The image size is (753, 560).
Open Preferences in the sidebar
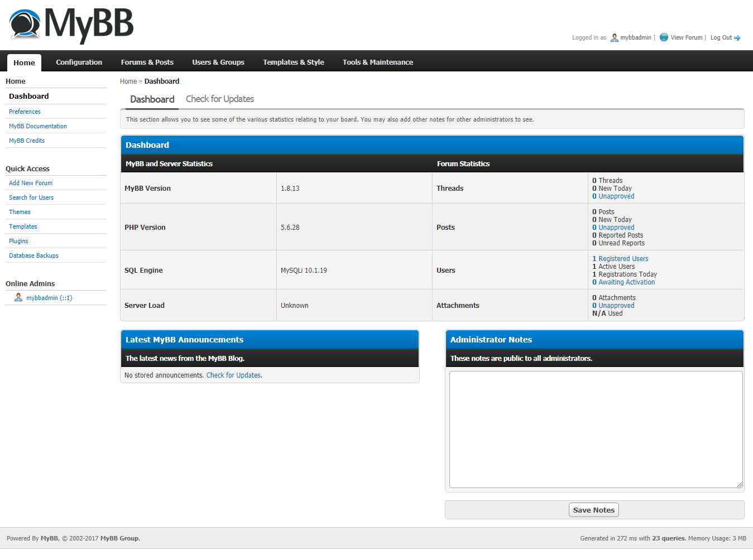pyautogui.click(x=25, y=112)
